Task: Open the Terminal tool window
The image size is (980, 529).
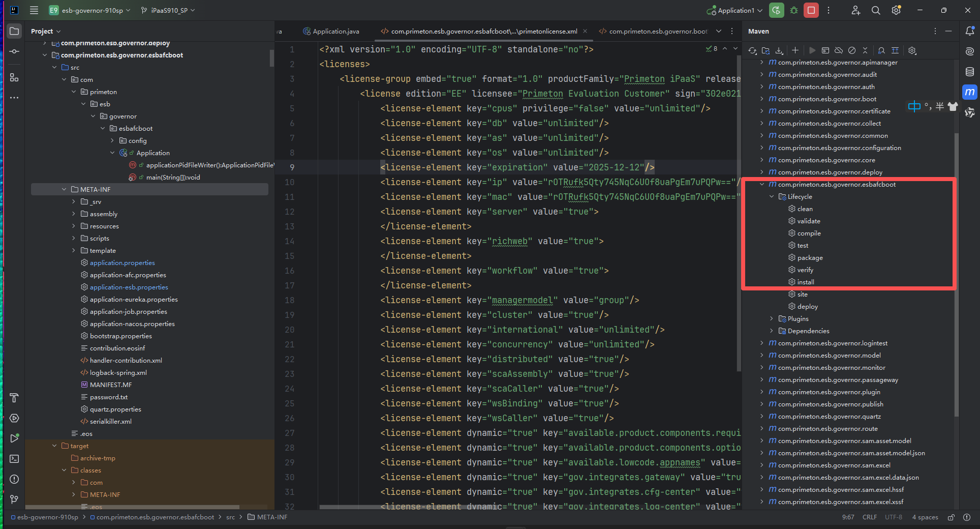Action: [x=14, y=459]
